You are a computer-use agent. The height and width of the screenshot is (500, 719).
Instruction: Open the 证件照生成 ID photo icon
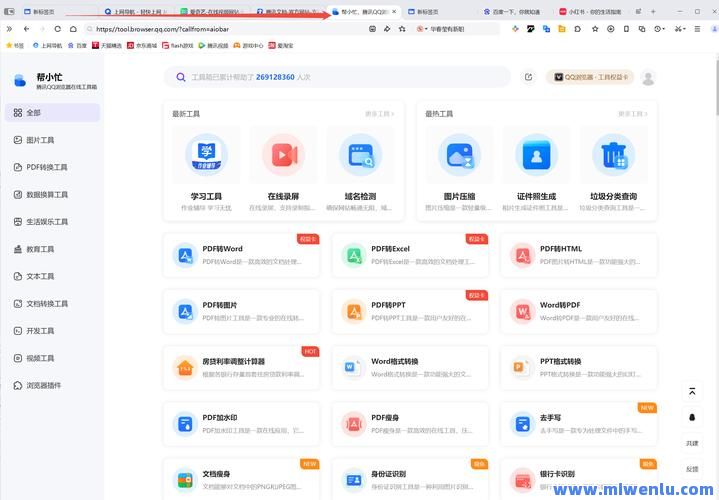(536, 155)
